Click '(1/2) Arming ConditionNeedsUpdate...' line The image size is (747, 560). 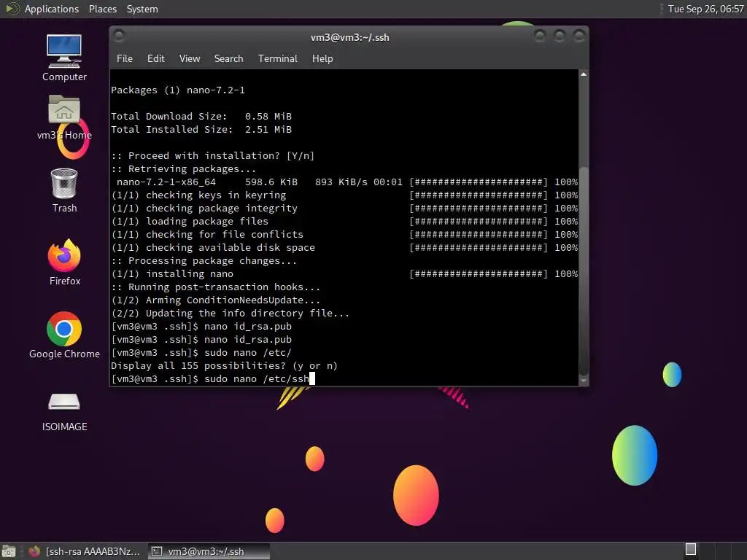point(216,300)
